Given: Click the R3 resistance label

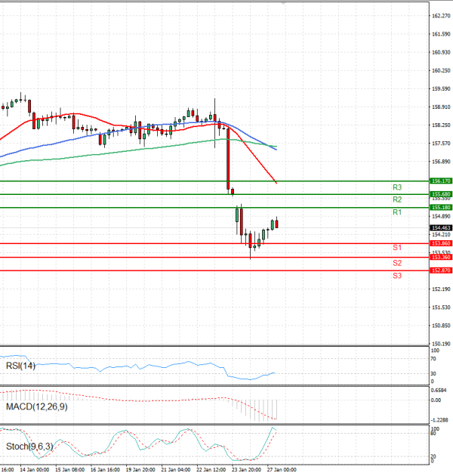Looking at the screenshot, I should point(396,187).
